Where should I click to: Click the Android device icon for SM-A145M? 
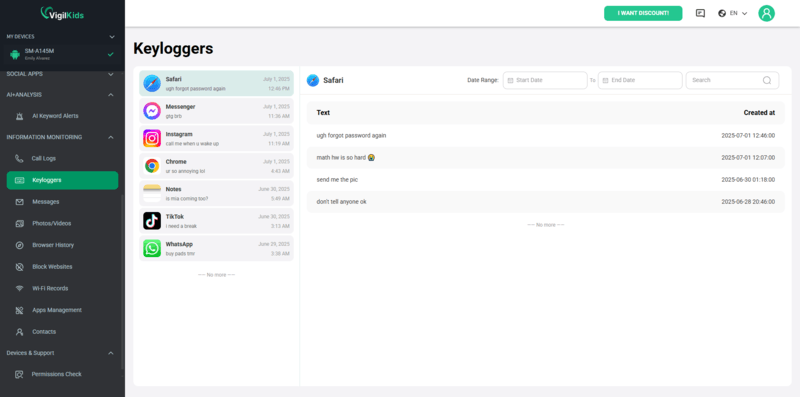pos(15,54)
